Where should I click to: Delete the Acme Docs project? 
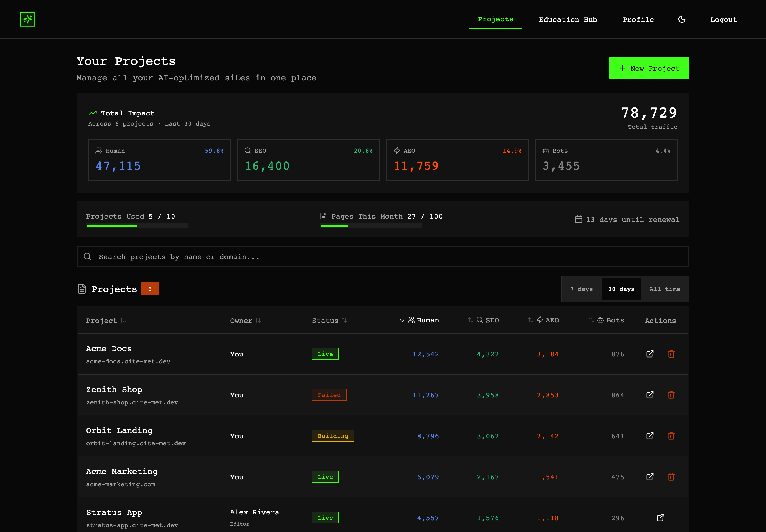coord(671,354)
